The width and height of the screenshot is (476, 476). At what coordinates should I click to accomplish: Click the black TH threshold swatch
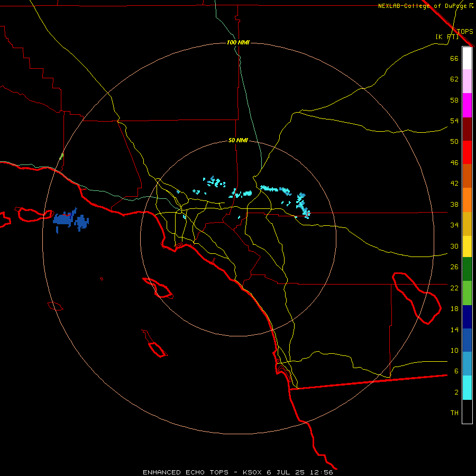[467, 411]
